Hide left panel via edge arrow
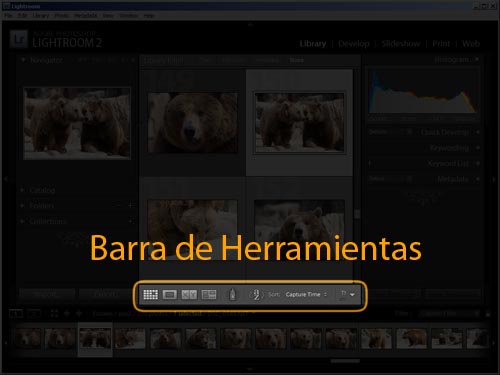This screenshot has width=500, height=375. pos(6,179)
